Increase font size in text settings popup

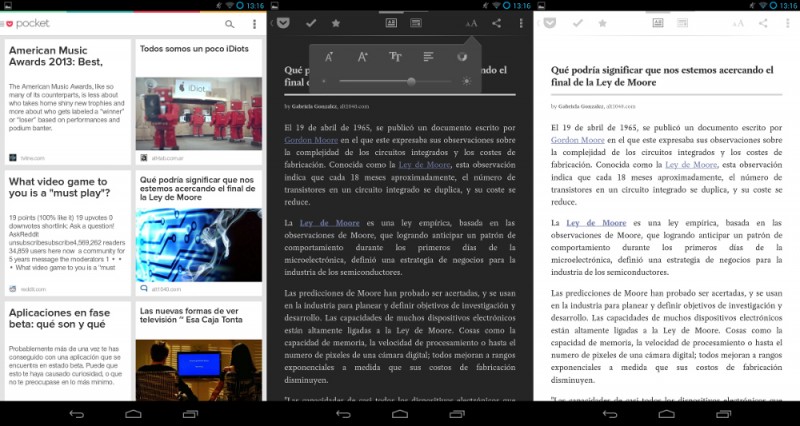pos(362,57)
